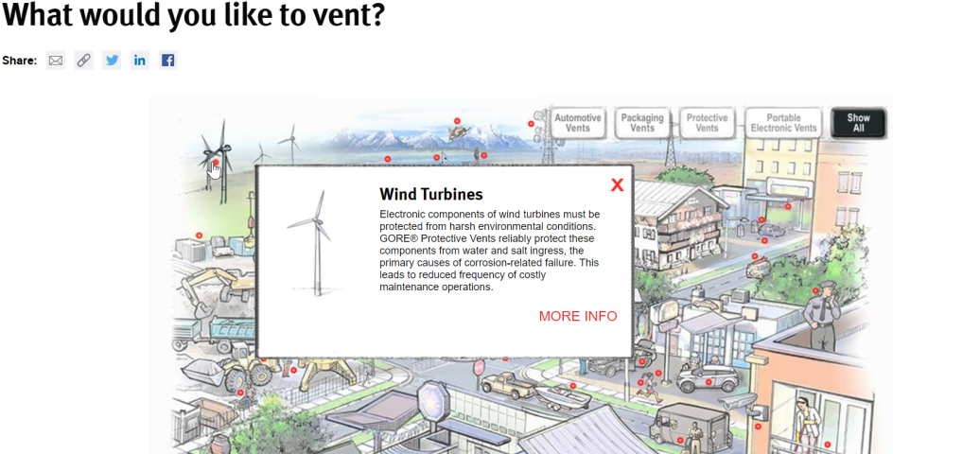
Task: Copy the page link with the chain icon
Action: [x=84, y=61]
